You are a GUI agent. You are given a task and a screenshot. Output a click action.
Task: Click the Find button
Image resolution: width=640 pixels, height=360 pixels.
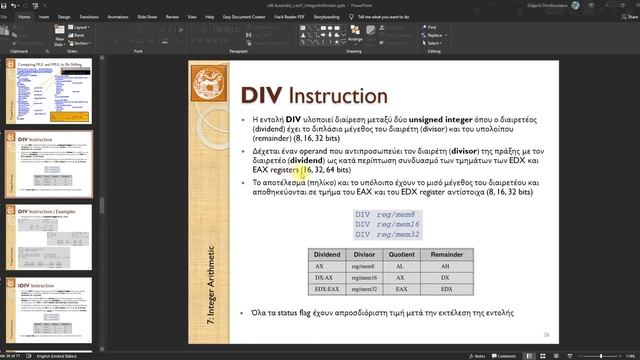pos(429,27)
